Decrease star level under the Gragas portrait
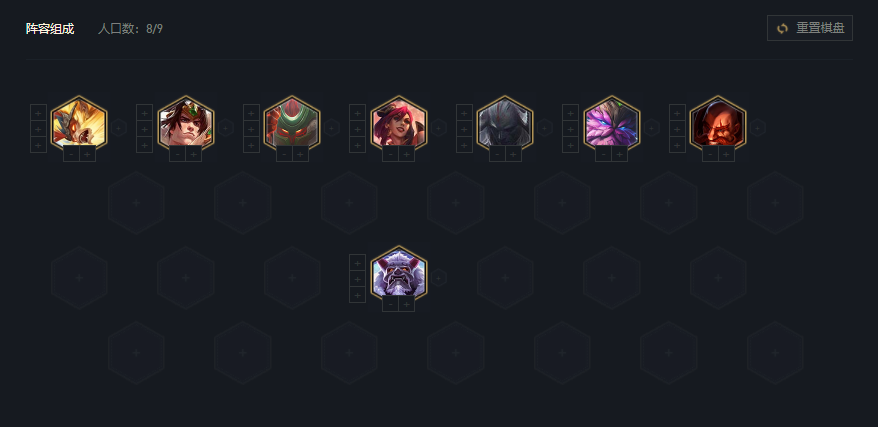Screen dimensions: 878x427 click(710, 154)
